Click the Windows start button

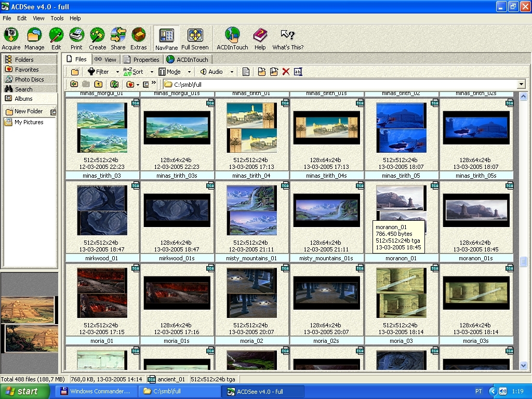22,391
